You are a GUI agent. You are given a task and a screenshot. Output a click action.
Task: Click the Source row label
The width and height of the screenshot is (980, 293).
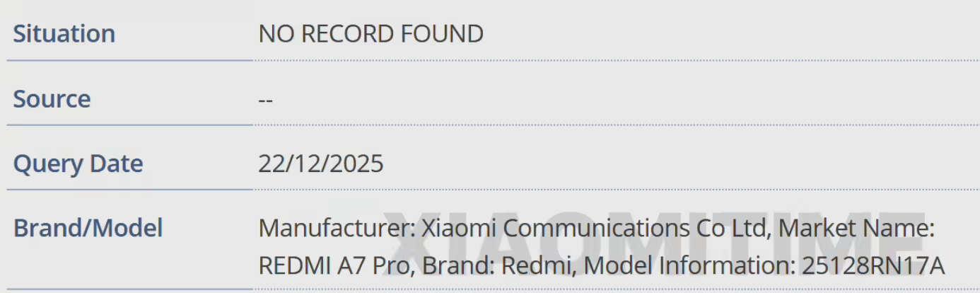[x=52, y=99]
